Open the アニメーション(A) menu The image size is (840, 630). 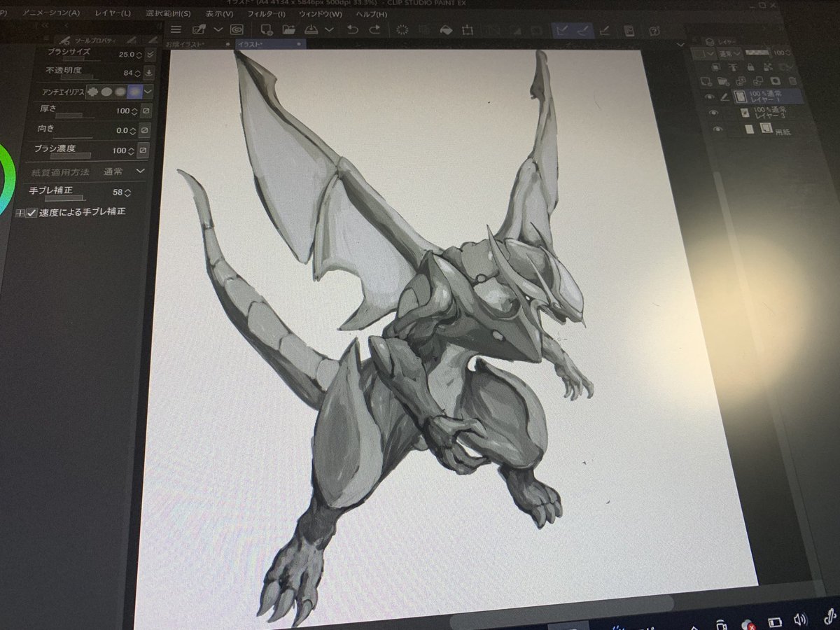coord(50,13)
